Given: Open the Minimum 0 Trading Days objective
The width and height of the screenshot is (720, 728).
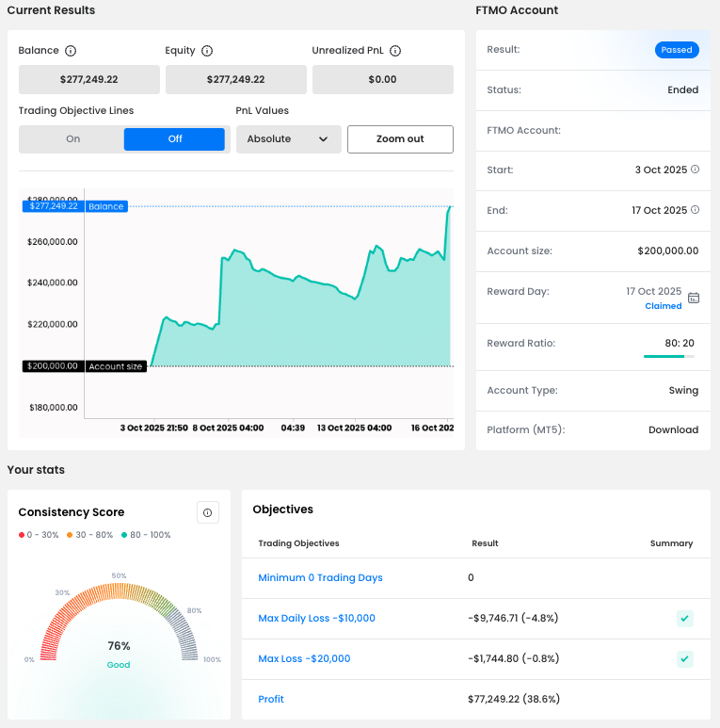Looking at the screenshot, I should tap(320, 577).
